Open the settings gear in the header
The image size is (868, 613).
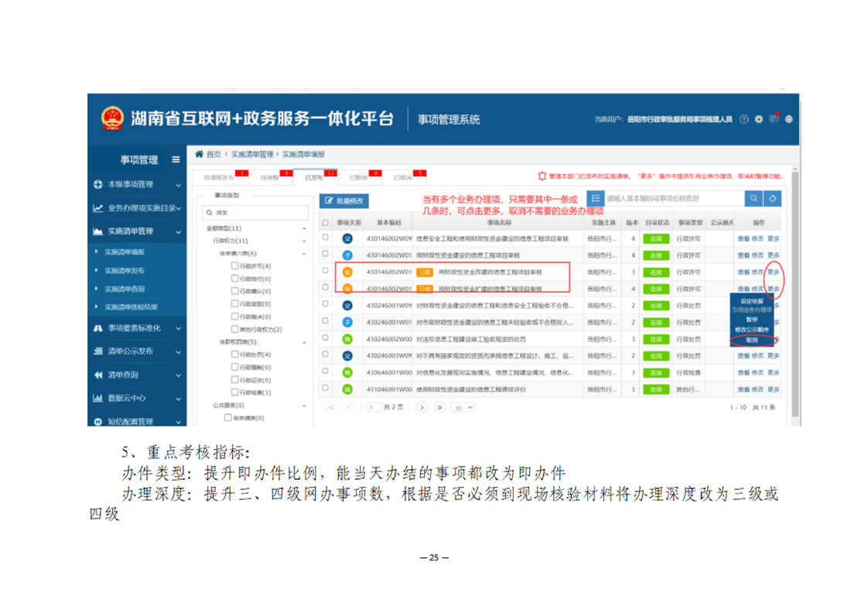click(759, 119)
